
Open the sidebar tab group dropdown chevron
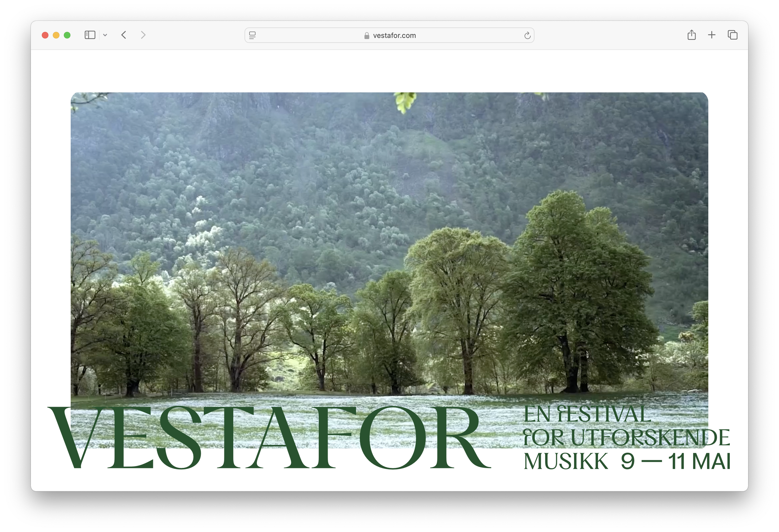[x=105, y=35]
